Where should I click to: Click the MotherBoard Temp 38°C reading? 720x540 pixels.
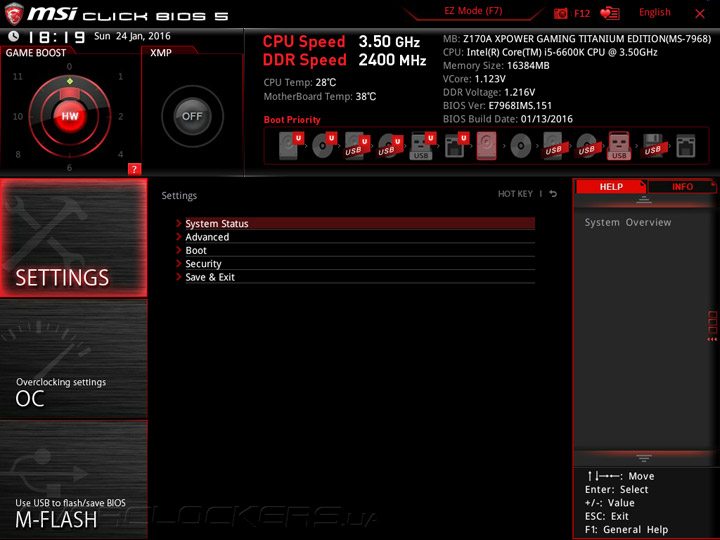(x=320, y=96)
